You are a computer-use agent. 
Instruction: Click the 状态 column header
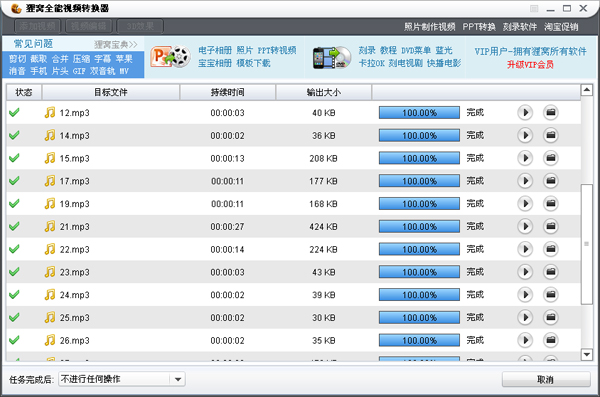(24, 92)
